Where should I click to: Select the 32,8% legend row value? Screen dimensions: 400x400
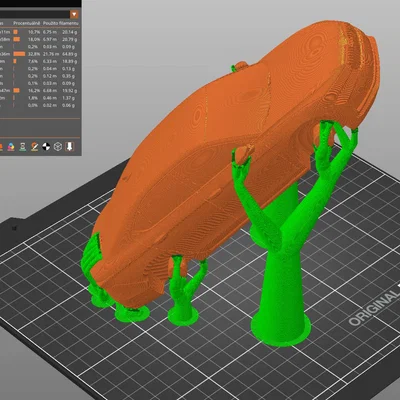click(34, 54)
